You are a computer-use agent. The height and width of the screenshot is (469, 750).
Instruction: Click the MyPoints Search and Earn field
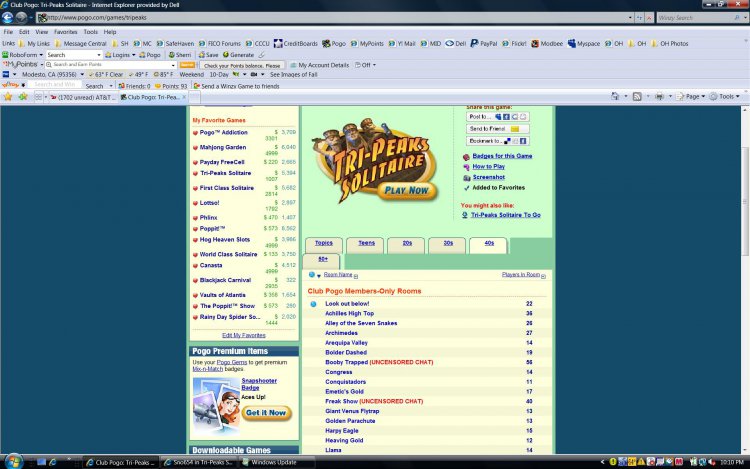tap(111, 65)
